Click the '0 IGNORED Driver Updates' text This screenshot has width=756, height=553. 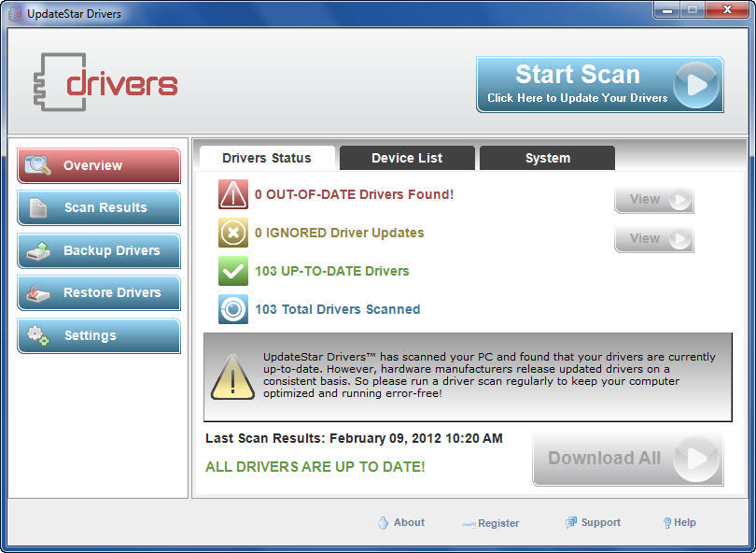point(339,233)
